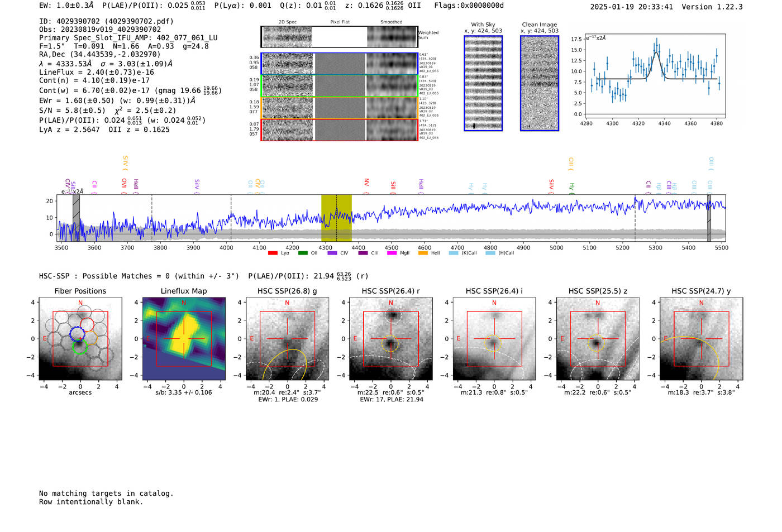Click the Gaussian emission line fit plot
The height and width of the screenshot is (532, 782).
[655, 75]
